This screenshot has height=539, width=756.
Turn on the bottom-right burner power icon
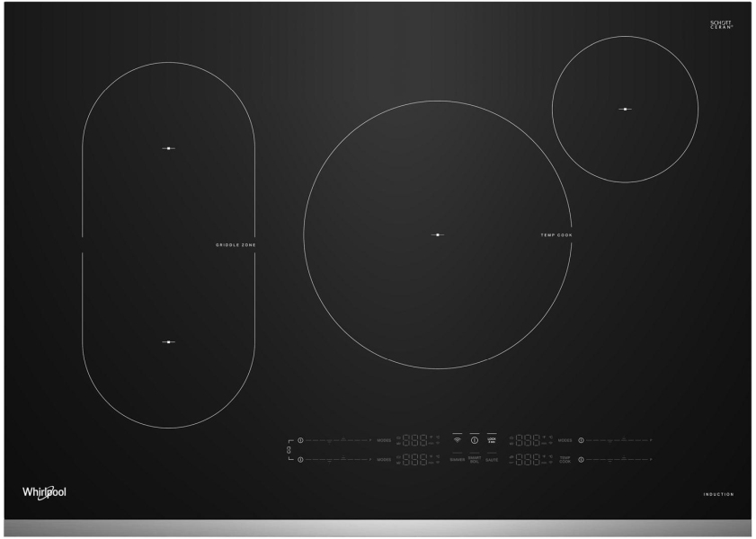(x=582, y=460)
